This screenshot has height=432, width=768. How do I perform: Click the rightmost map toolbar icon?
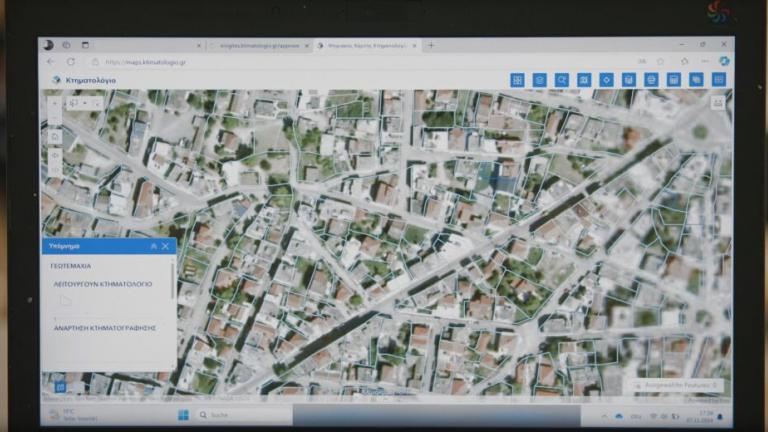point(718,80)
